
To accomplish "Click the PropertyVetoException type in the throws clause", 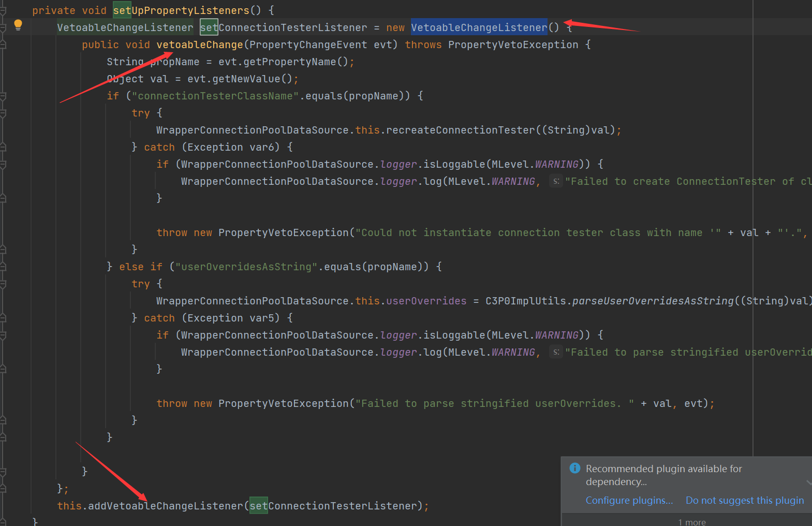I will [513, 45].
